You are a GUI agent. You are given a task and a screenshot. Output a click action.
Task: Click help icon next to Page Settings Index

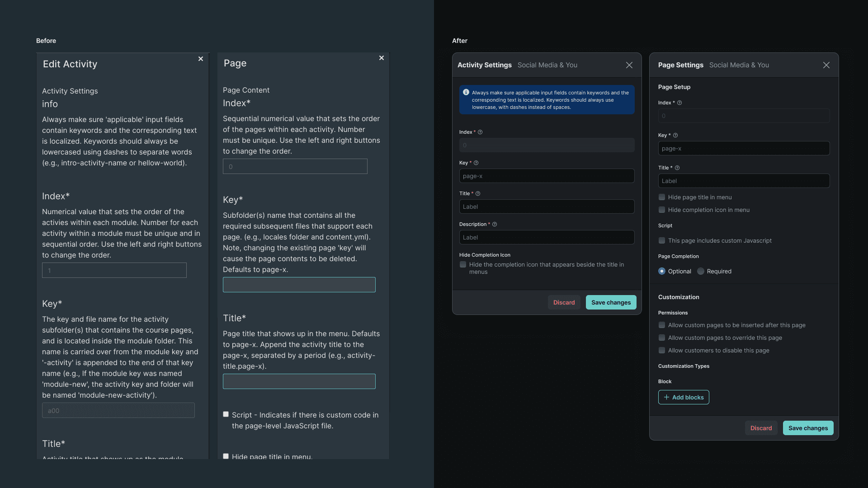click(x=679, y=103)
